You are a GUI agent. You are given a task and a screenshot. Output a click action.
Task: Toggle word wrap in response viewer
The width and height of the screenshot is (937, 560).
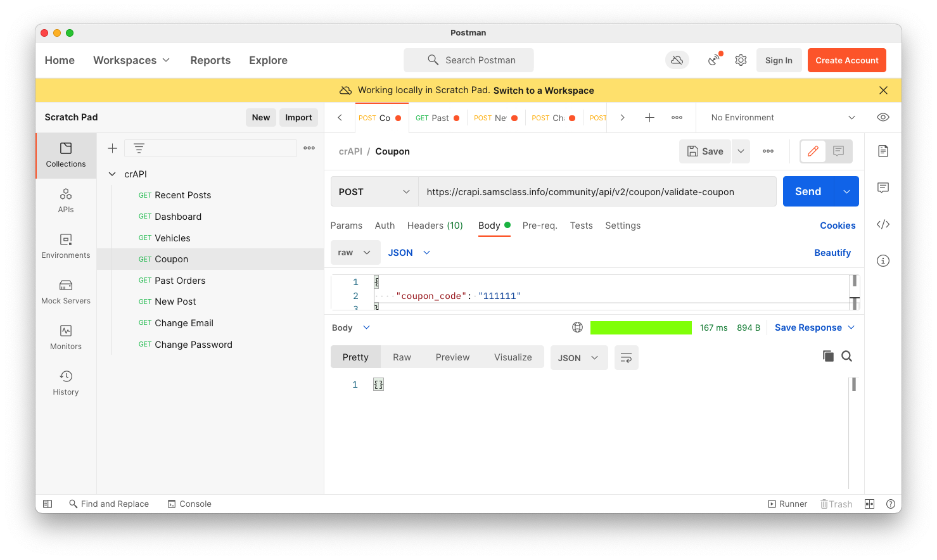pos(626,358)
